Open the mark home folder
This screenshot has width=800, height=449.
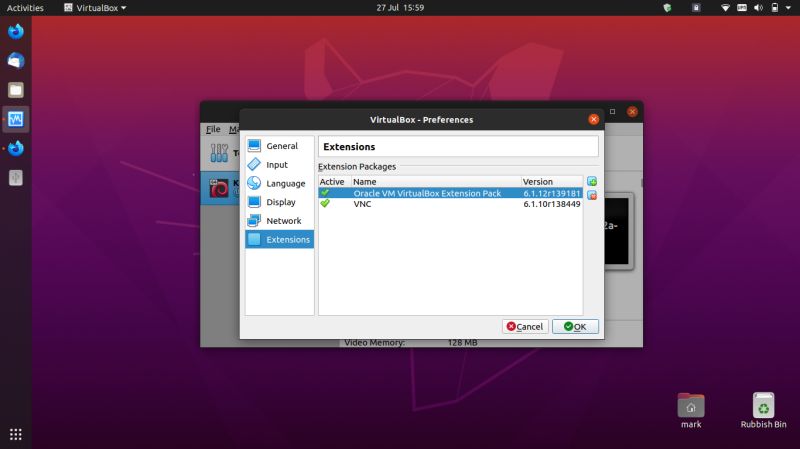(x=691, y=411)
